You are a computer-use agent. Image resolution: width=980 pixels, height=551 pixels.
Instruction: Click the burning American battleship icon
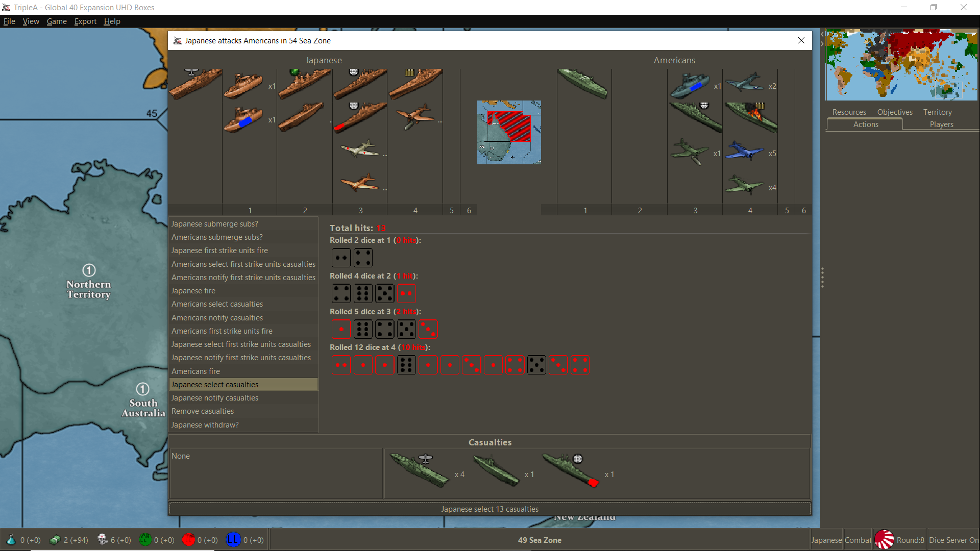750,117
